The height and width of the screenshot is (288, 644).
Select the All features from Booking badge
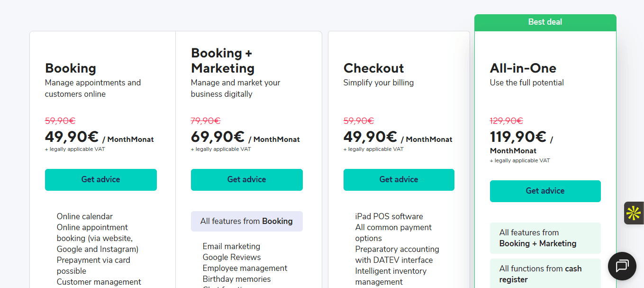pyautogui.click(x=247, y=221)
